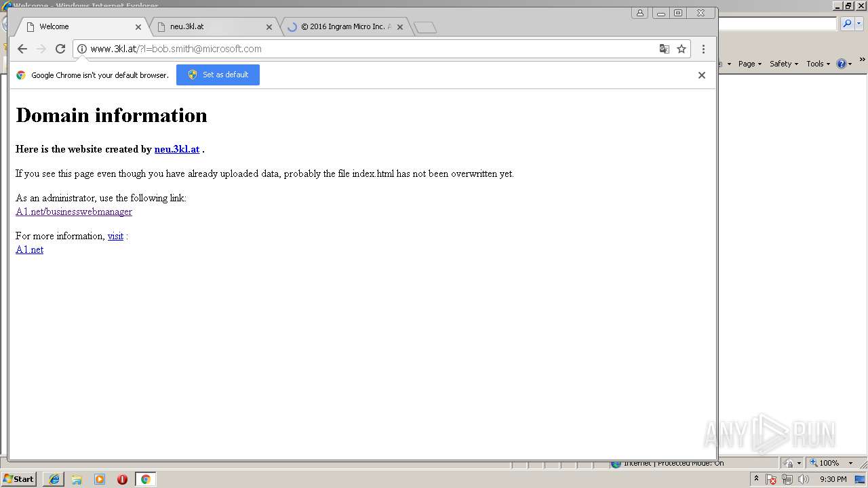Bookmark this page with the star icon
The image size is (868, 488).
682,49
